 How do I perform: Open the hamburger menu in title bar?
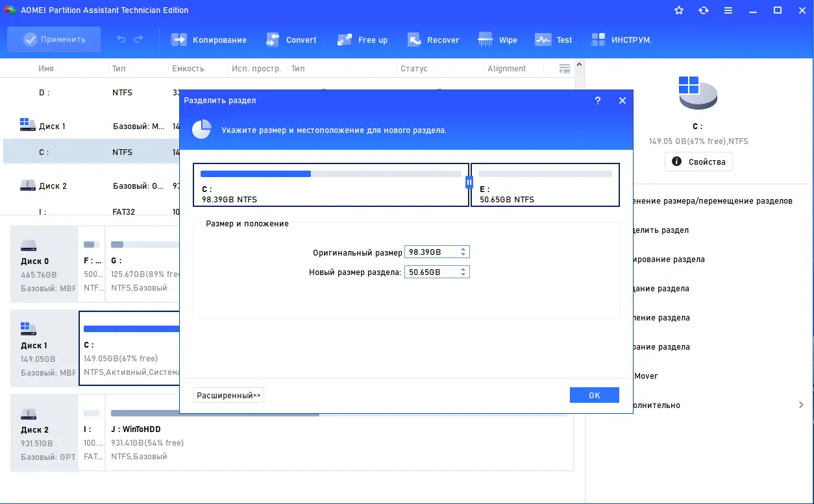[x=728, y=10]
